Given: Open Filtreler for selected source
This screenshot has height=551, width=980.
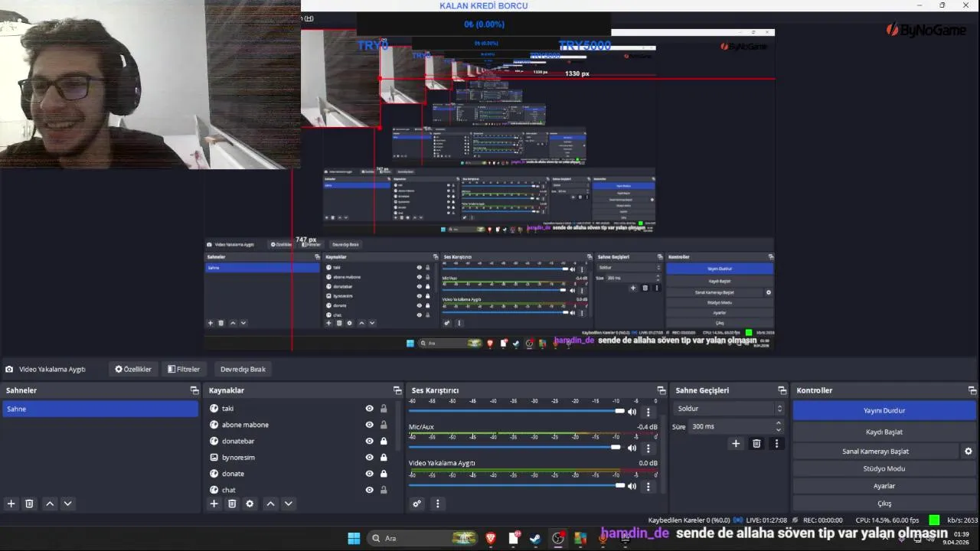Looking at the screenshot, I should 184,369.
